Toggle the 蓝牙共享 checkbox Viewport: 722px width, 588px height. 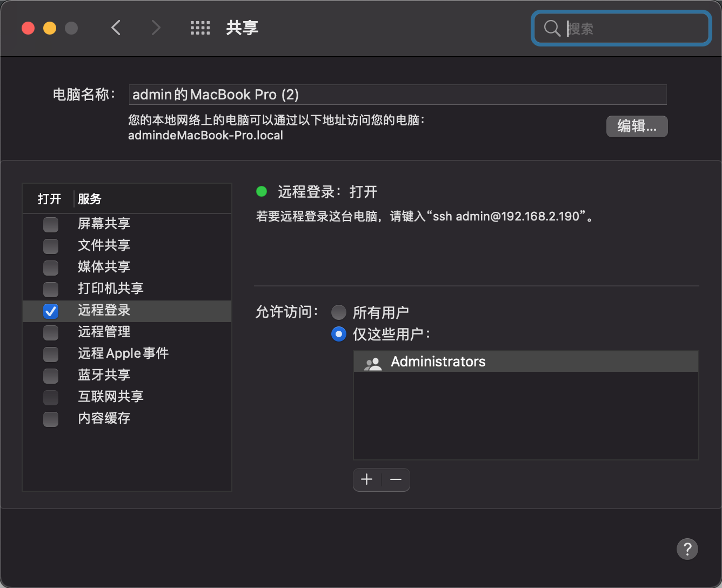pos(51,376)
